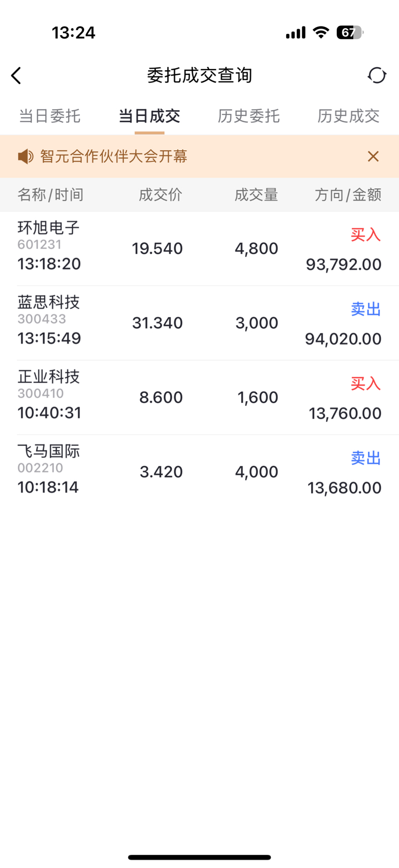Screen dimensions: 399x868
Task: Tap the 买入 label for 环旭电子
Action: click(x=366, y=235)
